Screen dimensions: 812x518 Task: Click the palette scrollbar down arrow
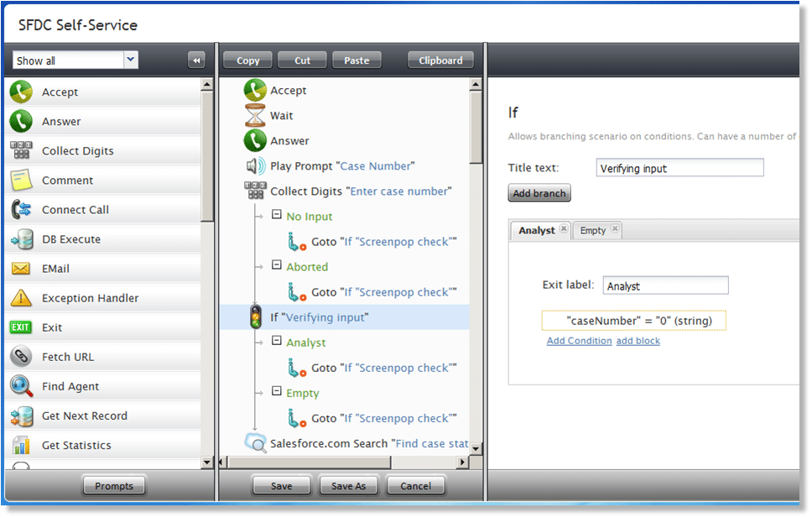point(207,462)
